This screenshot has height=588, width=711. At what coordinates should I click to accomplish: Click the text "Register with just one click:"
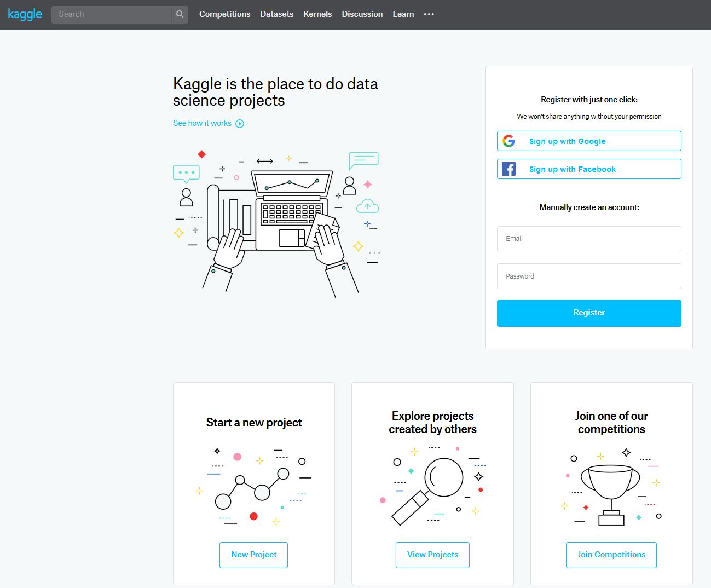click(589, 100)
